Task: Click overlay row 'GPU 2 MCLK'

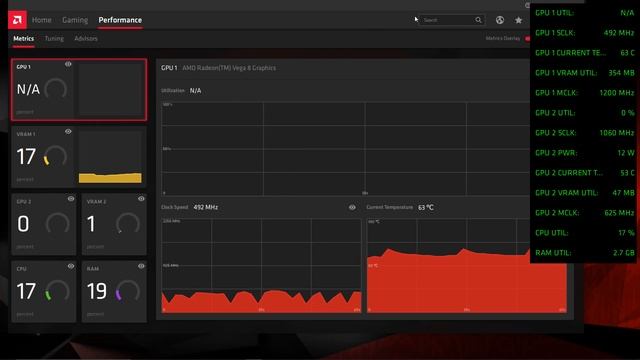Action: point(584,213)
